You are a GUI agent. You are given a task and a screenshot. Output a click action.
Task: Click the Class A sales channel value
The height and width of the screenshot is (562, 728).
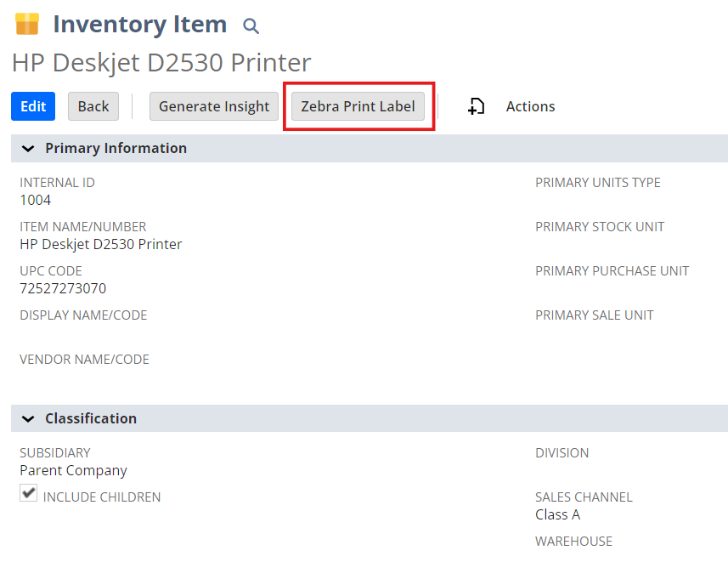(x=557, y=514)
